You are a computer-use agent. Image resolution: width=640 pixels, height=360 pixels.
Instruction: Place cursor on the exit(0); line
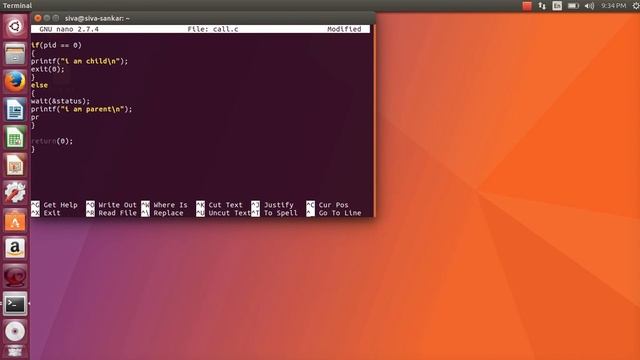coord(48,69)
